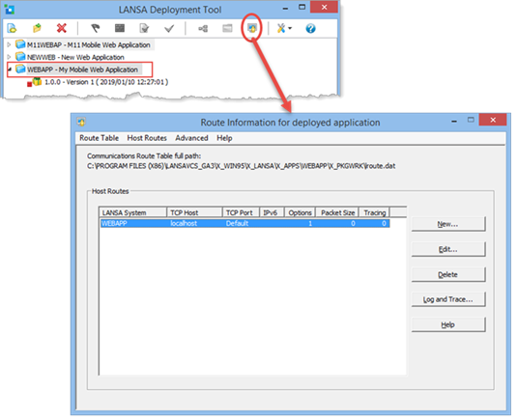The height and width of the screenshot is (420, 518).
Task: Click the red X delete icon
Action: point(62,28)
